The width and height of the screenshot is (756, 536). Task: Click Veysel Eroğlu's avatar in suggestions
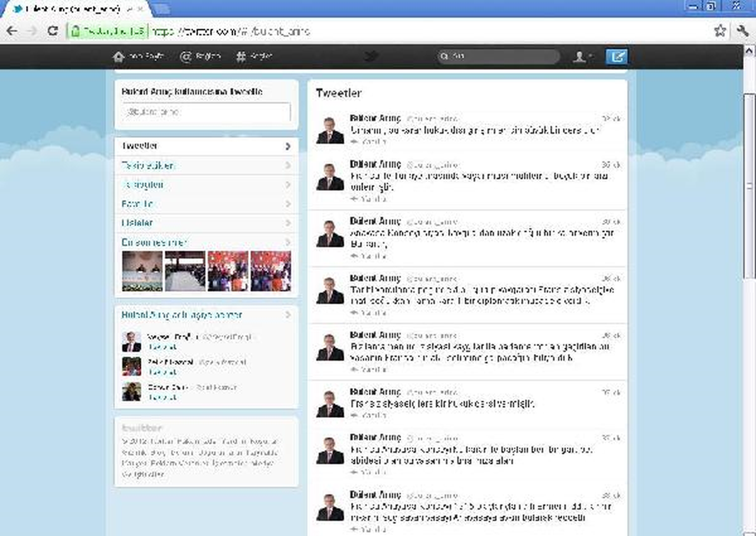click(x=132, y=342)
